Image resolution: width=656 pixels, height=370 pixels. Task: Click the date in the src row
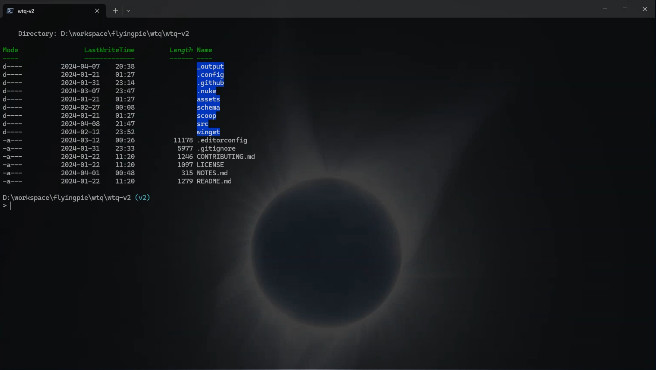[80, 124]
